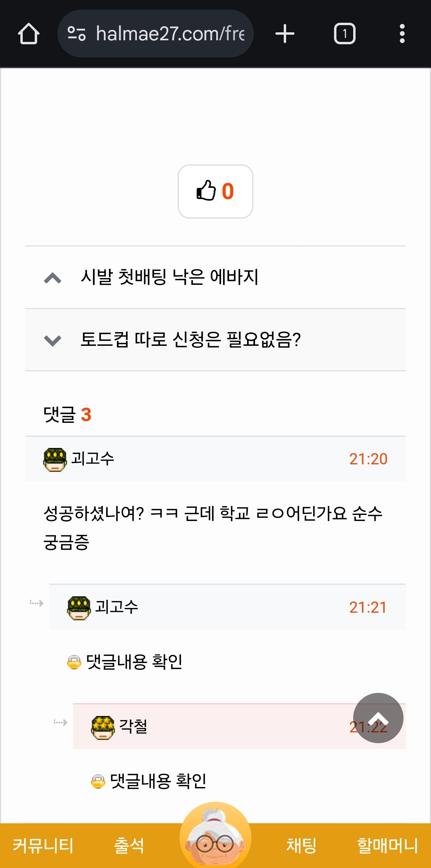Tap the scroll-to-top floating button
The height and width of the screenshot is (868, 431).
378,718
